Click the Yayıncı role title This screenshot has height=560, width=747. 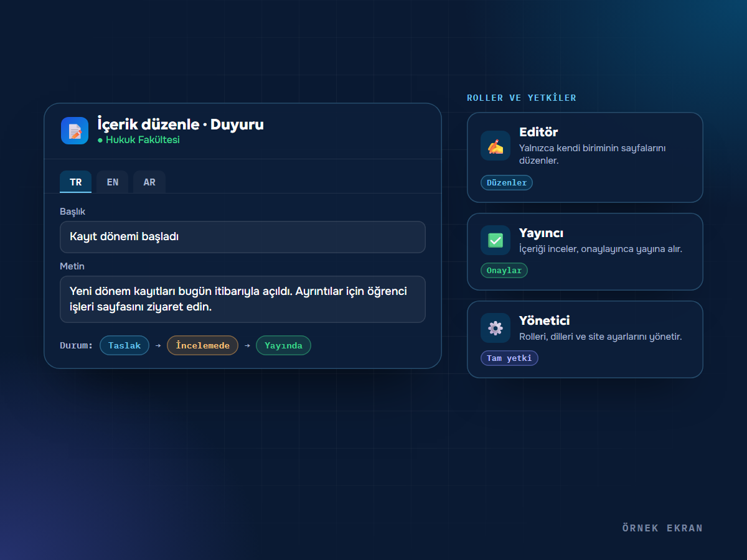(x=542, y=233)
